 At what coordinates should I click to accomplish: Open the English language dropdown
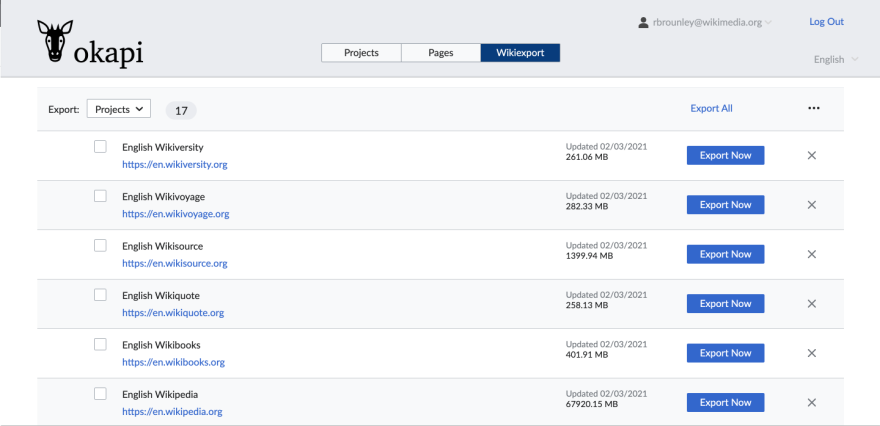point(835,60)
